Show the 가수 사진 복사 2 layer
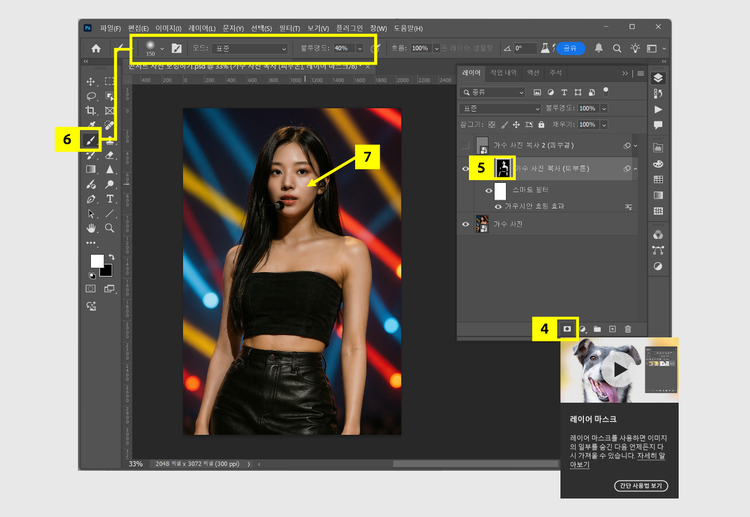 tap(465, 145)
